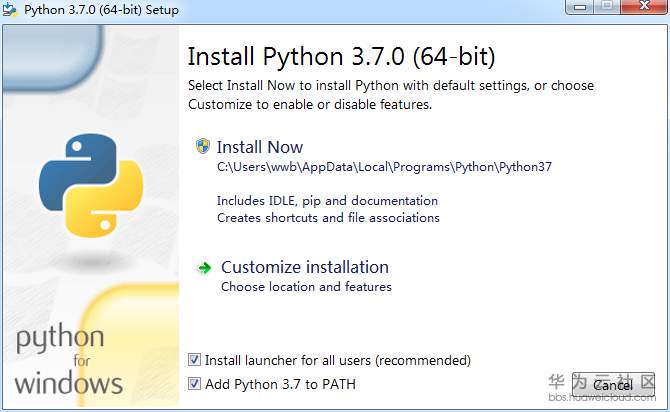The height and width of the screenshot is (412, 670).
Task: Click the "Choose location and features" subtitle
Action: click(306, 287)
